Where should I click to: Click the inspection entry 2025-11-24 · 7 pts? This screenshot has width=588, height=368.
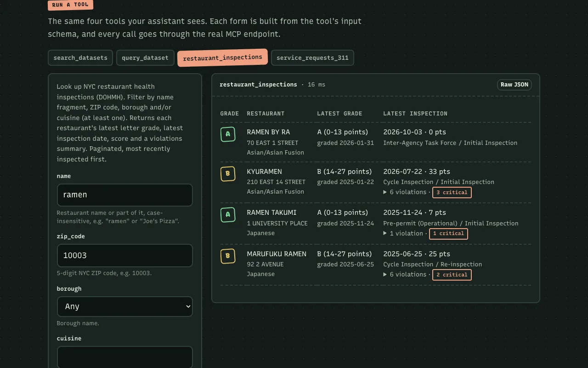[x=414, y=213]
